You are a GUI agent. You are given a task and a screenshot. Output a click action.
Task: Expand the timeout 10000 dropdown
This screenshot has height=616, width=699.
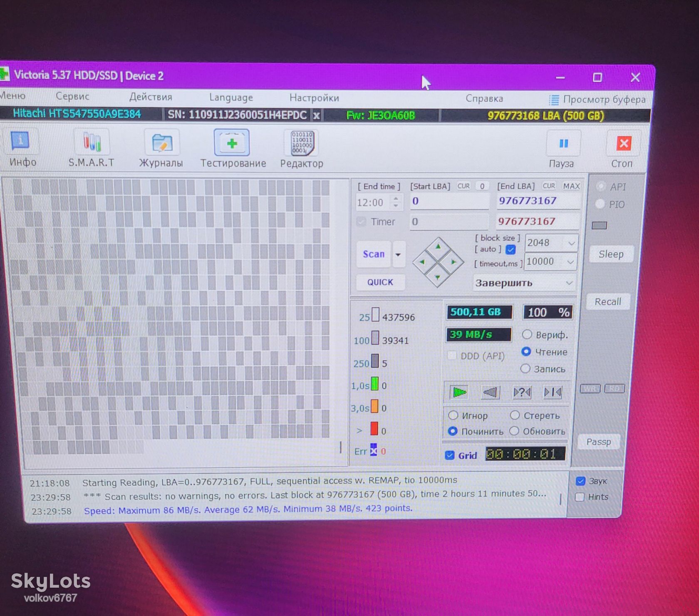[570, 262]
